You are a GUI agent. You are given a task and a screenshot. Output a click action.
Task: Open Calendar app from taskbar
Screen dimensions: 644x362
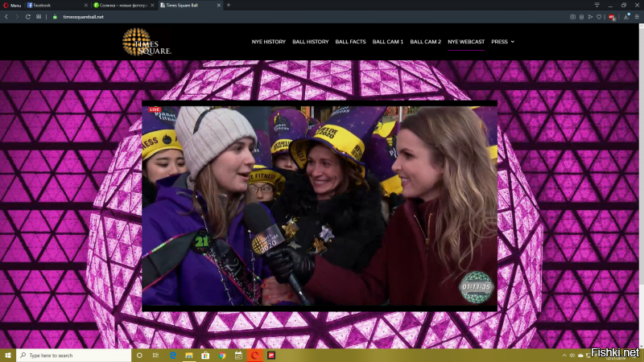click(238, 356)
